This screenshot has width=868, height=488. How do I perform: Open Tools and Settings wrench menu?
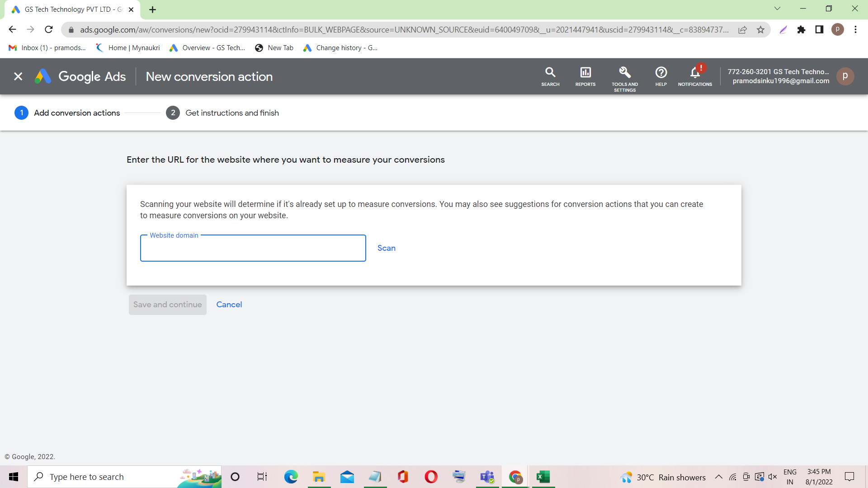[x=625, y=77]
